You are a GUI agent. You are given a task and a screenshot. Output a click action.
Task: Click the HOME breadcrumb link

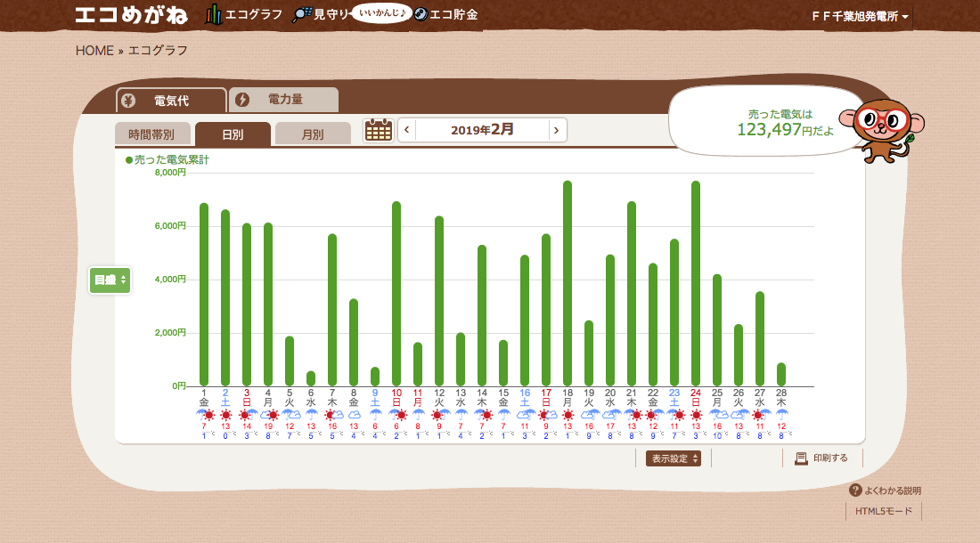click(x=94, y=51)
